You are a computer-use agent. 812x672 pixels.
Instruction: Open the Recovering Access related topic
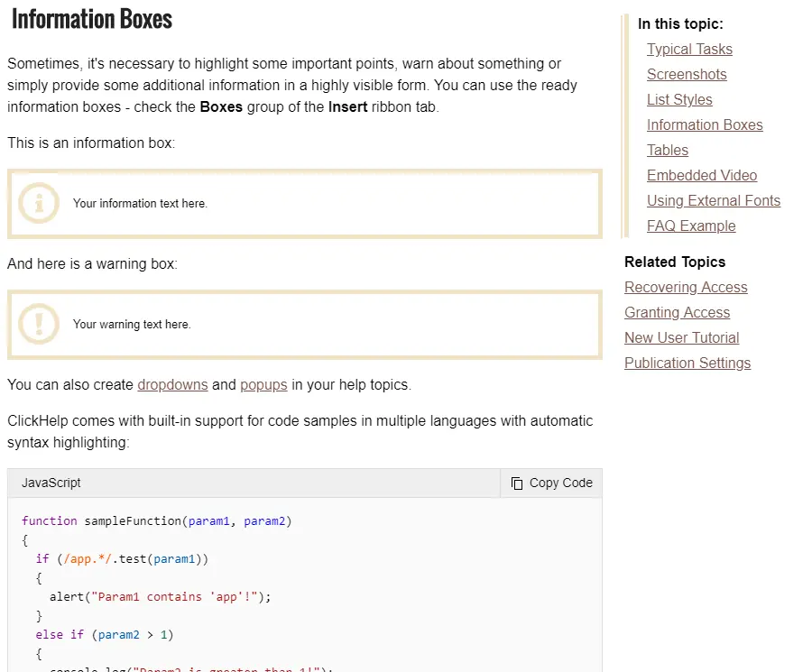(686, 288)
